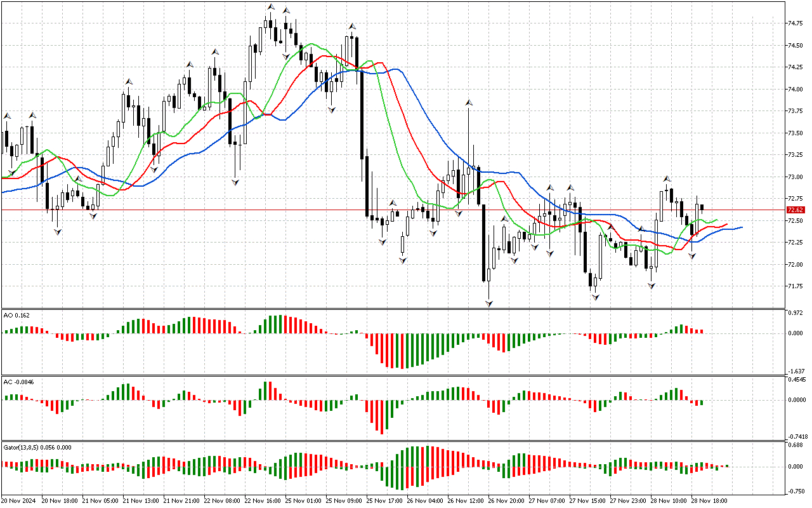
Task: Select the AO 0.162 indicator label
Action: point(16,315)
